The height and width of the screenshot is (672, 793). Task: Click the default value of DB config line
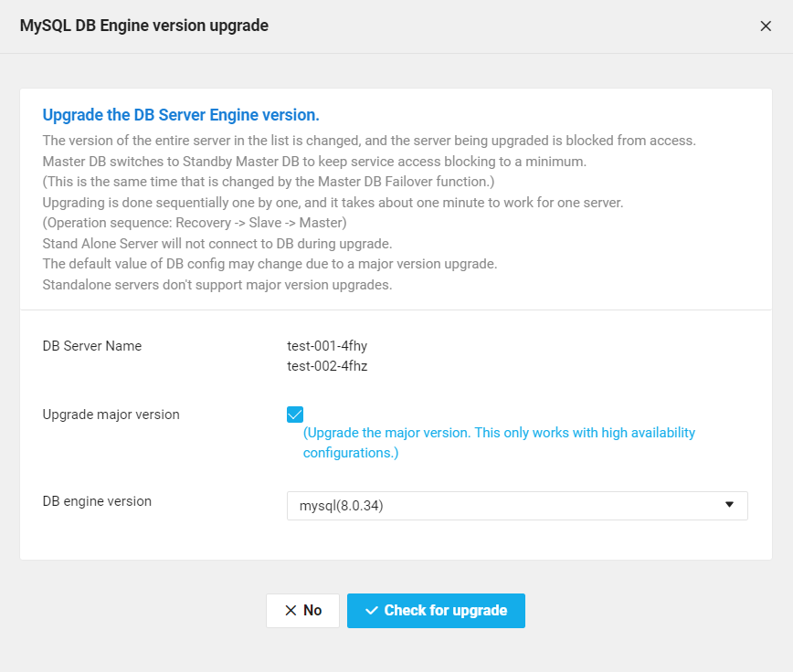pyautogui.click(x=270, y=264)
